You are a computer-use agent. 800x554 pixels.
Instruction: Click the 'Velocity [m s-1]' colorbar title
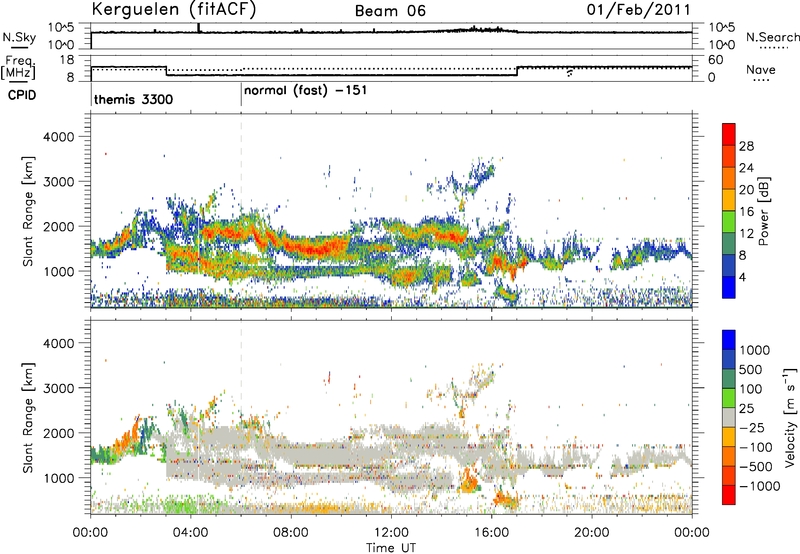[790, 417]
